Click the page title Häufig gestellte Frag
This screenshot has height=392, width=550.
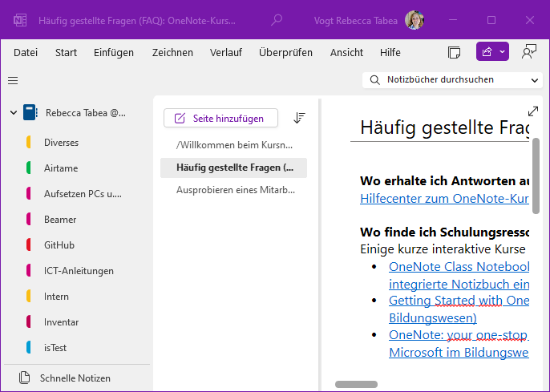pos(444,127)
